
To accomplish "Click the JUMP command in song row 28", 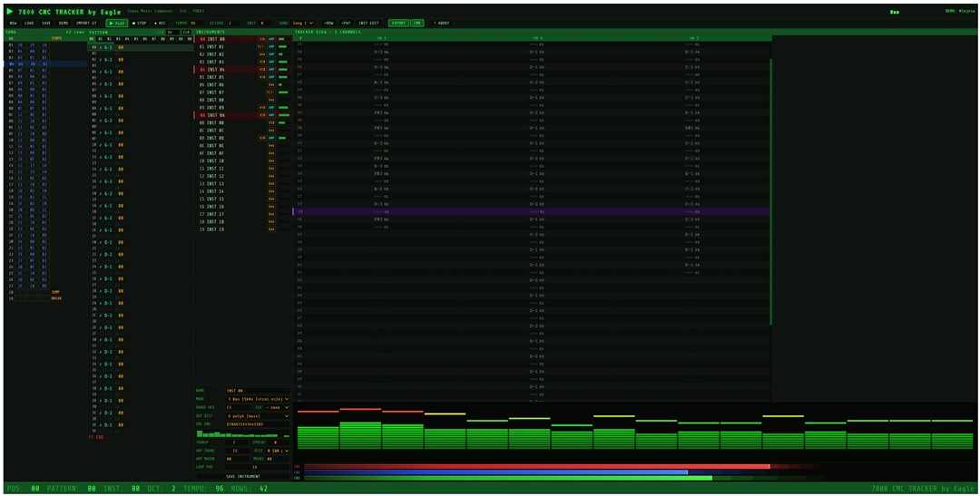I will (x=55, y=292).
